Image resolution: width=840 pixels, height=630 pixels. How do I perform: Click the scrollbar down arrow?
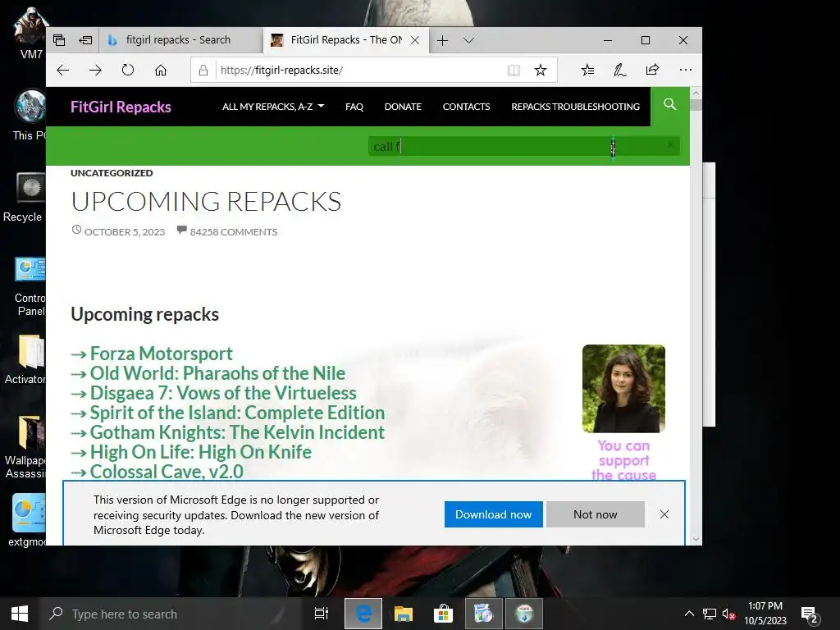click(696, 540)
